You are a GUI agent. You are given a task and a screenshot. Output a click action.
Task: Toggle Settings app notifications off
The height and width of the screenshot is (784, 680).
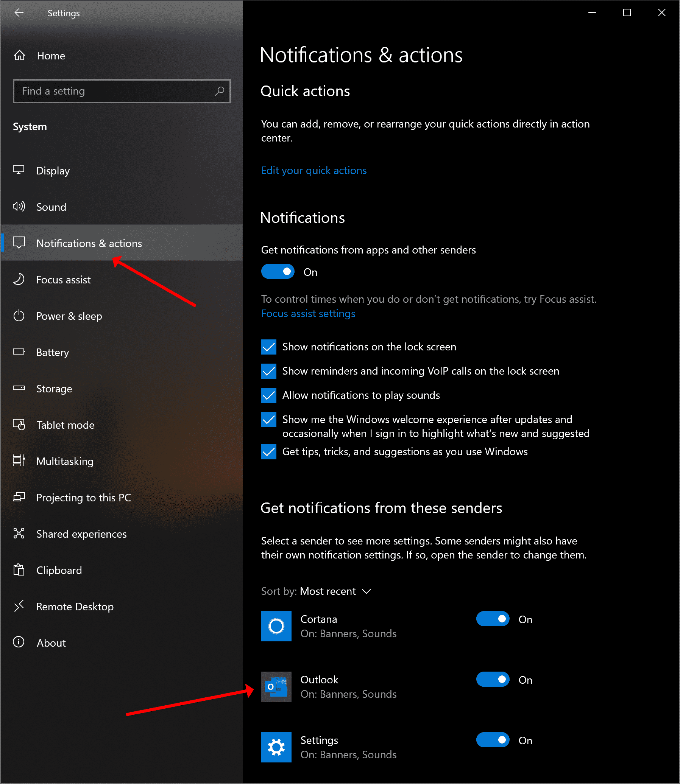(x=493, y=740)
